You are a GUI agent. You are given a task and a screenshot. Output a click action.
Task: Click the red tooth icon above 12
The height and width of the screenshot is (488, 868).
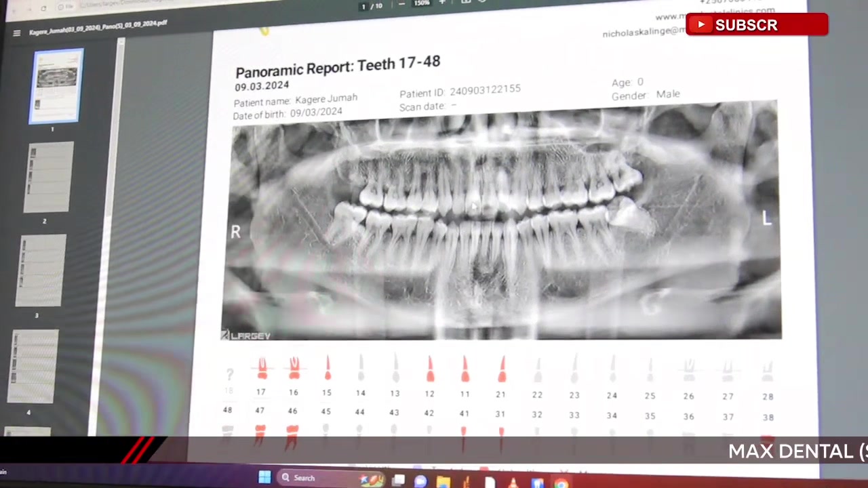coord(430,370)
